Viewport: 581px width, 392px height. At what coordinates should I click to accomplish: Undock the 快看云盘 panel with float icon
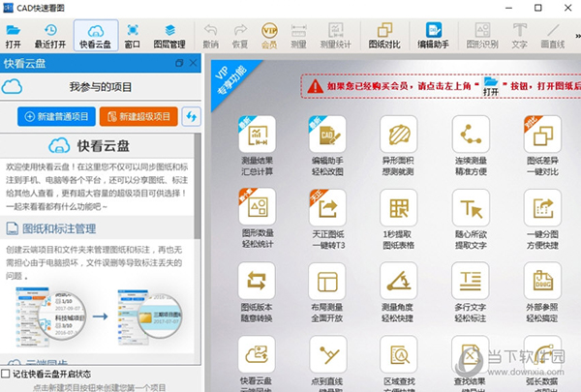click(x=179, y=63)
